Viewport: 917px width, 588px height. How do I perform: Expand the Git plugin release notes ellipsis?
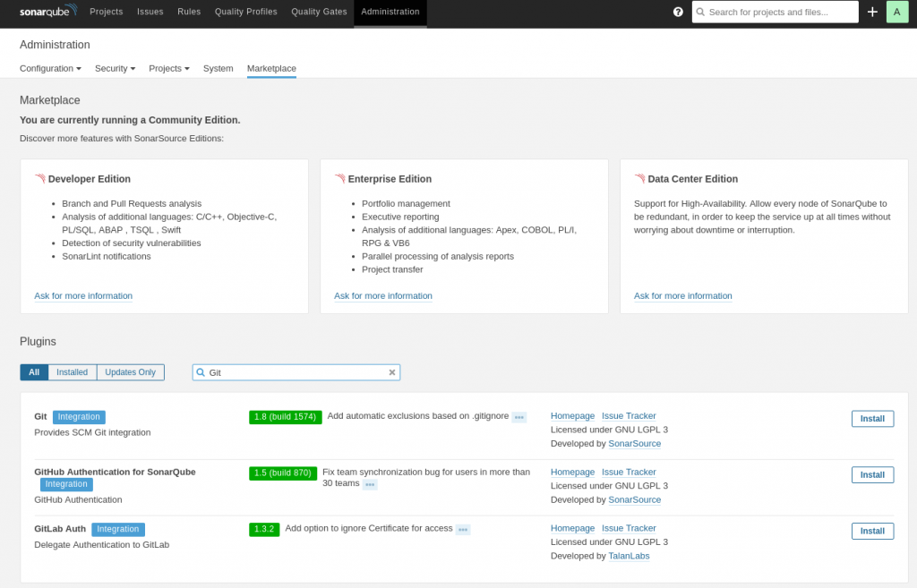(x=518, y=416)
